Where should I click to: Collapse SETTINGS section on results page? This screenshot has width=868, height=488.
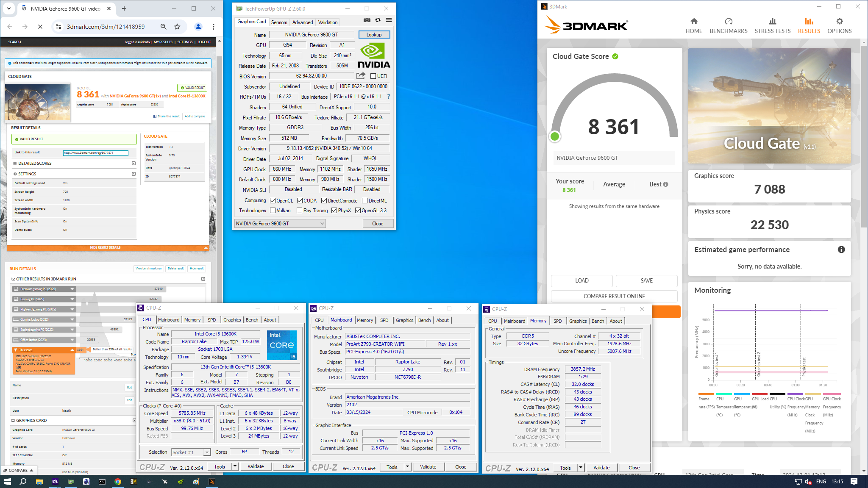point(134,174)
